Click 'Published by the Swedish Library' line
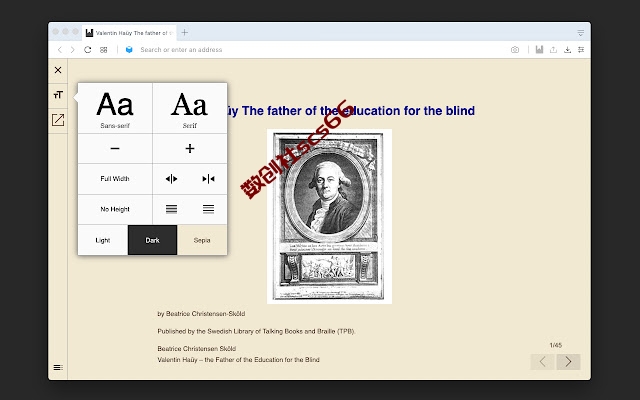Image resolution: width=640 pixels, height=400 pixels. pyautogui.click(x=256, y=331)
